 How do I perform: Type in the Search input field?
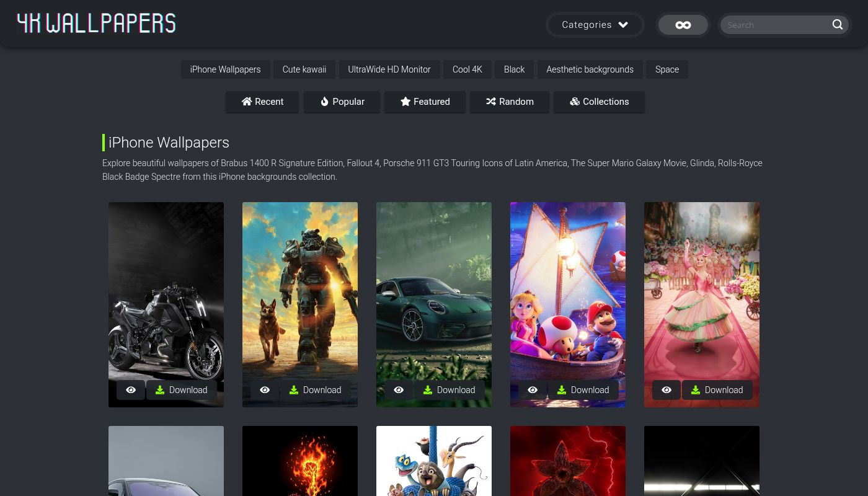pos(776,25)
